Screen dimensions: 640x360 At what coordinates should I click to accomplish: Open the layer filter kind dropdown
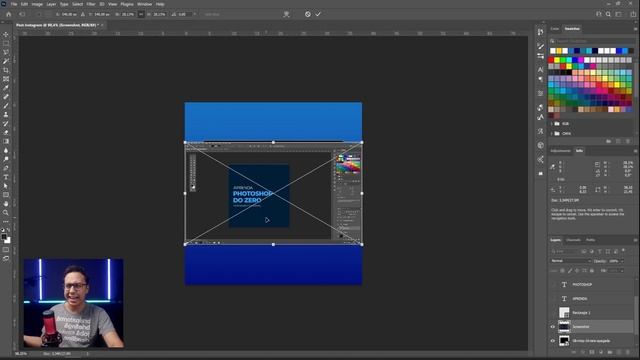click(x=565, y=251)
